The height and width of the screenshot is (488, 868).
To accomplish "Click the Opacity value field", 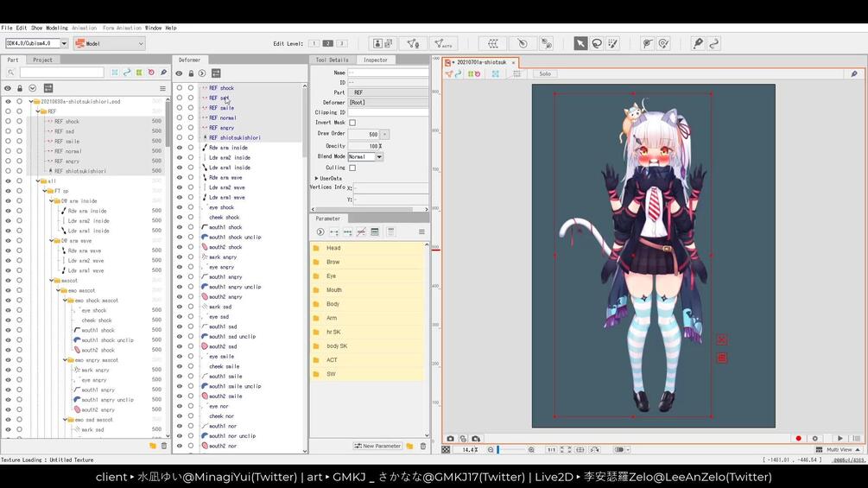I will 365,146.
